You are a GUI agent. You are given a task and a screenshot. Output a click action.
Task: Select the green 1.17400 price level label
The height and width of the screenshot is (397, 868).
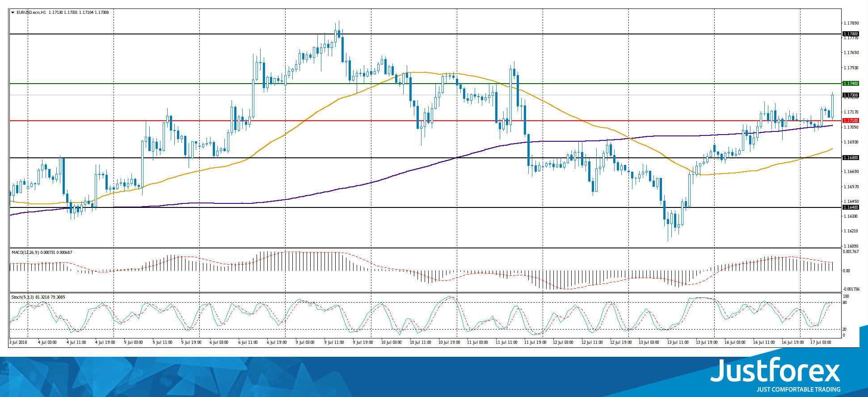pyautogui.click(x=850, y=84)
